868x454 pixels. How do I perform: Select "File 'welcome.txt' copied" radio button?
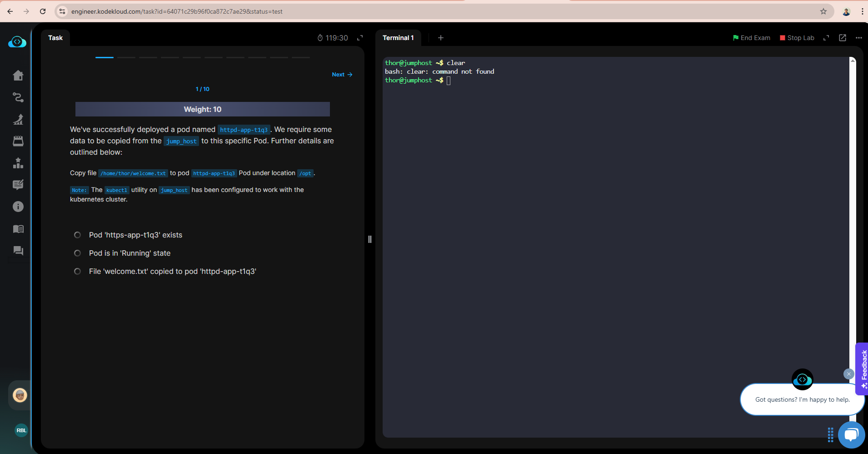pyautogui.click(x=78, y=272)
